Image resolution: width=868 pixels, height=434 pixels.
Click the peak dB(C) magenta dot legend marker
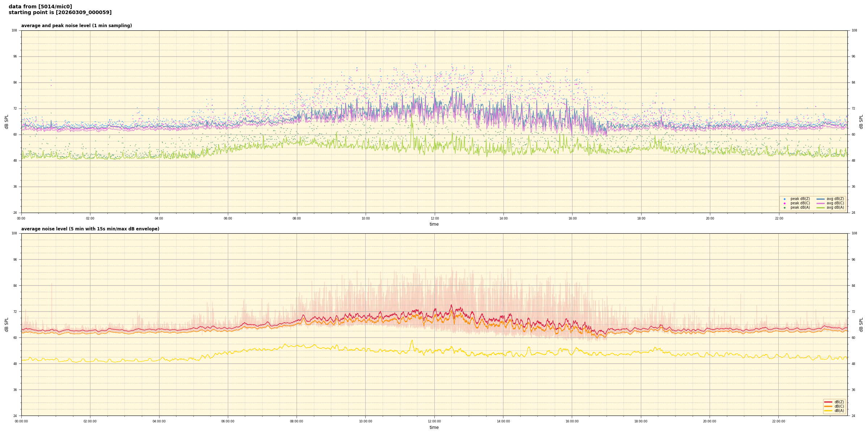[784, 203]
